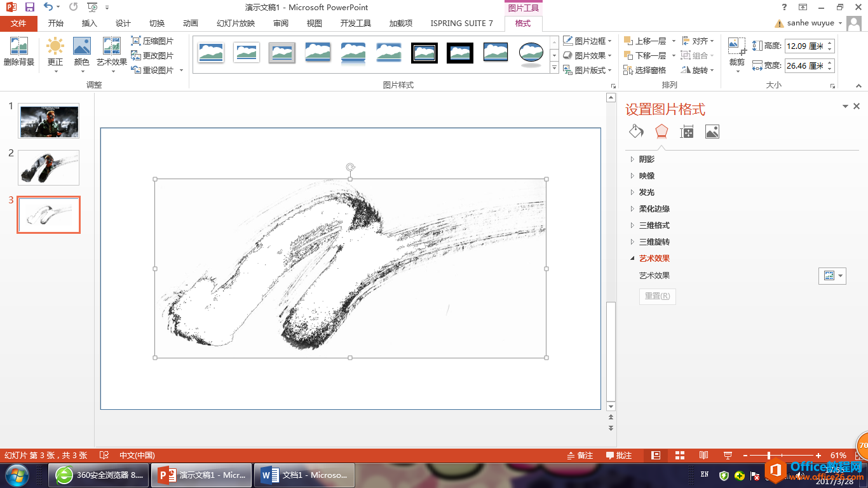The width and height of the screenshot is (868, 488).
Task: Select slide 2 thumbnail
Action: (49, 168)
